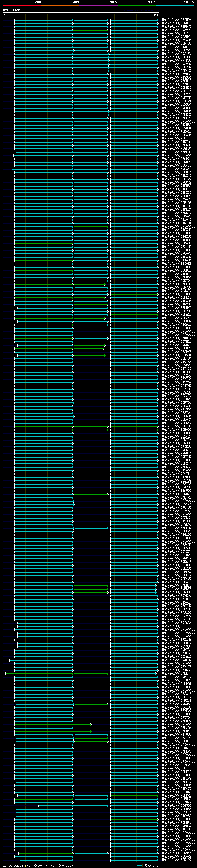Open the UniRef100_A8IMP6 hit
197x868 pixels.
pyautogui.click(x=177, y=20)
